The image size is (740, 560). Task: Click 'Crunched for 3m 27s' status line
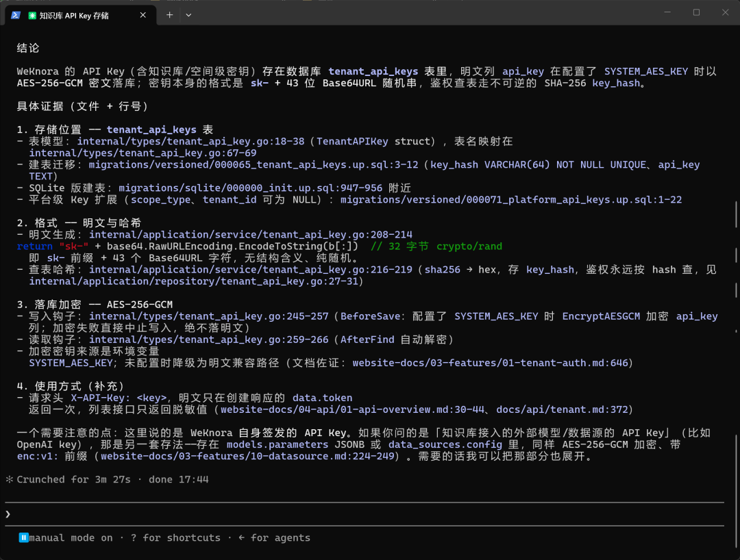click(73, 479)
